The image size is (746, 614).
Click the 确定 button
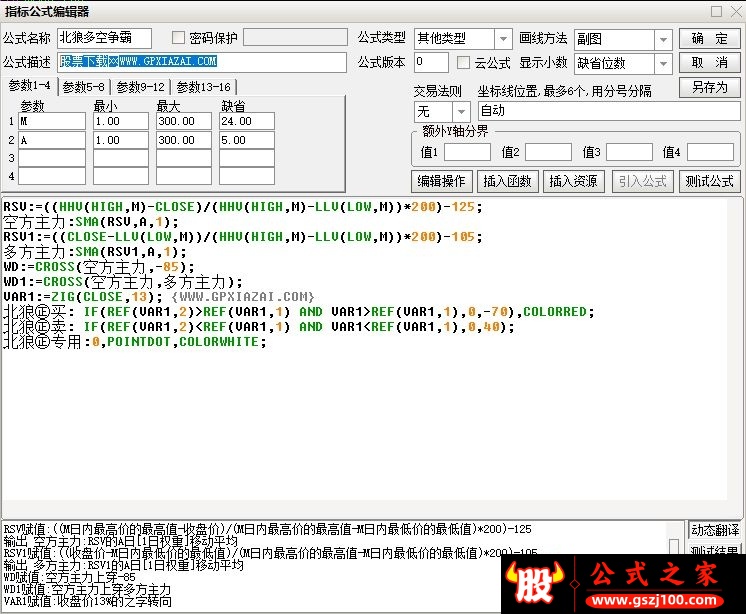pyautogui.click(x=709, y=38)
